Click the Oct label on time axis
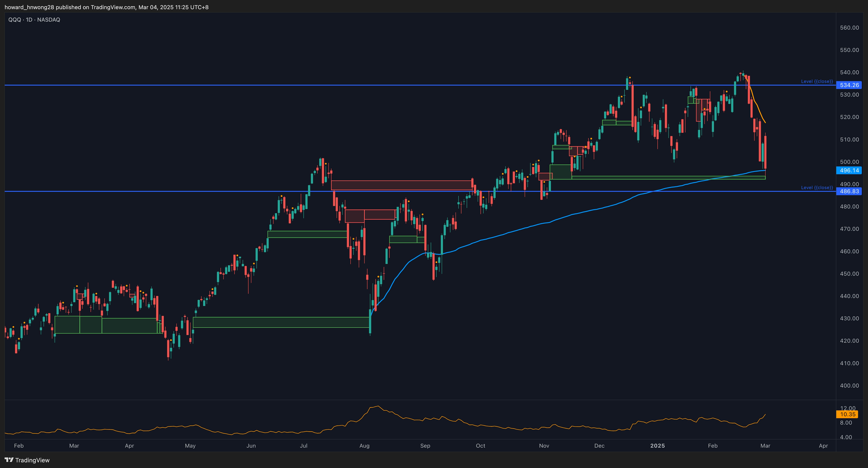Image resolution: width=868 pixels, height=468 pixels. (480, 445)
